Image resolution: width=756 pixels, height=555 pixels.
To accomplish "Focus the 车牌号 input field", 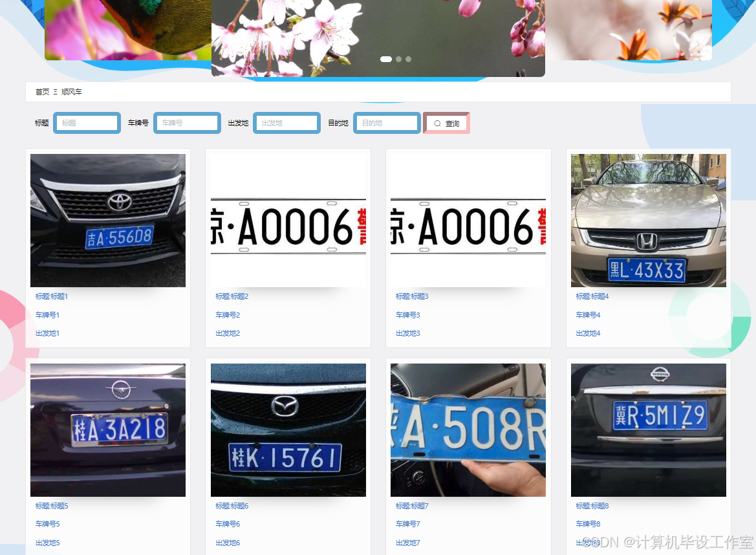I will coord(187,123).
